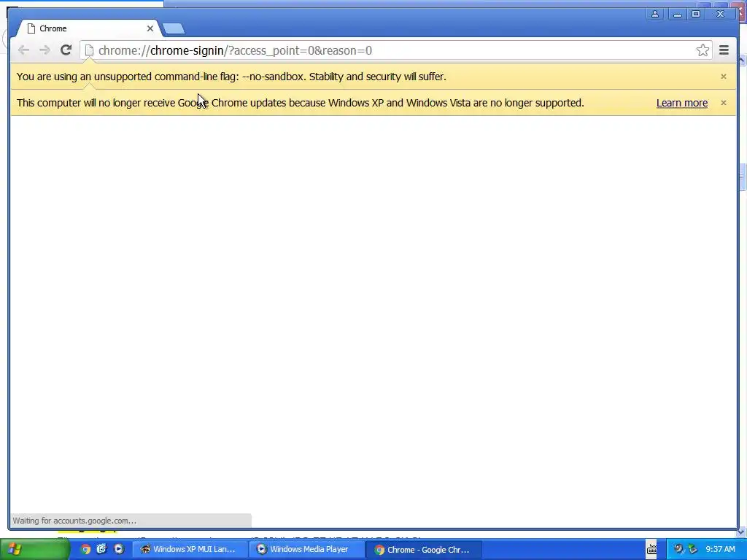Click the 9:37 AM clock

[720, 549]
